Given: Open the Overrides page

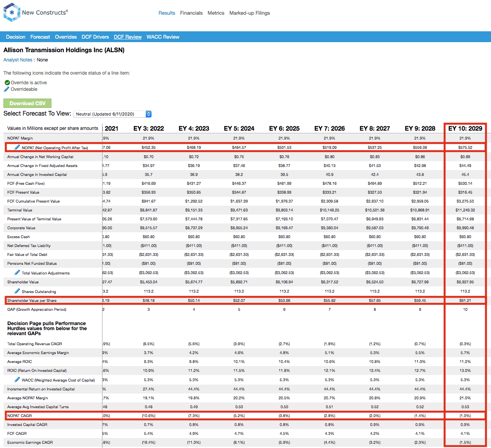Looking at the screenshot, I should tap(66, 37).
